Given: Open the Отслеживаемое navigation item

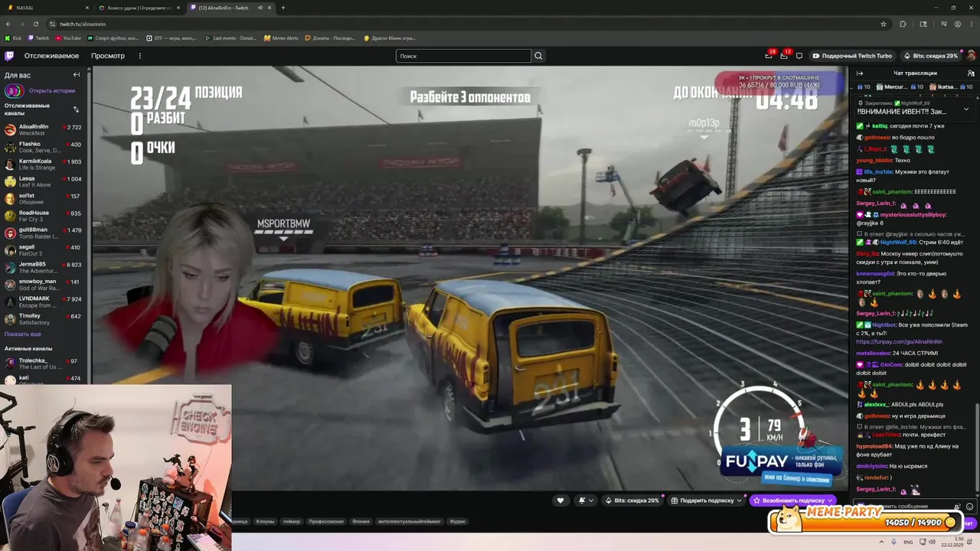Looking at the screenshot, I should 51,56.
